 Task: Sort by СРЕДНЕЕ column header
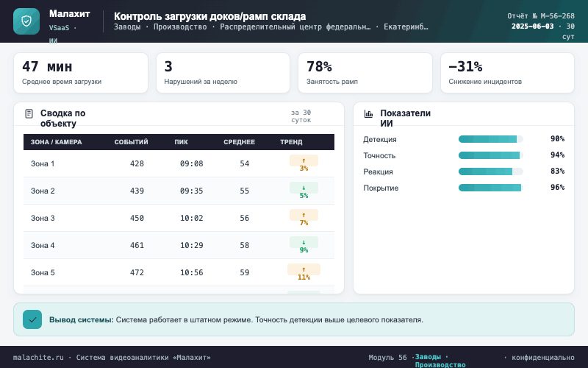coord(240,142)
